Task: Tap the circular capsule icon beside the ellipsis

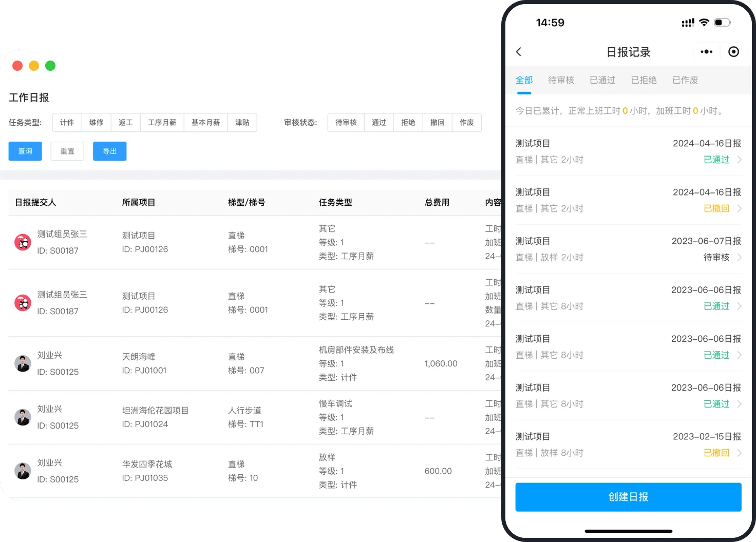Action: (733, 51)
